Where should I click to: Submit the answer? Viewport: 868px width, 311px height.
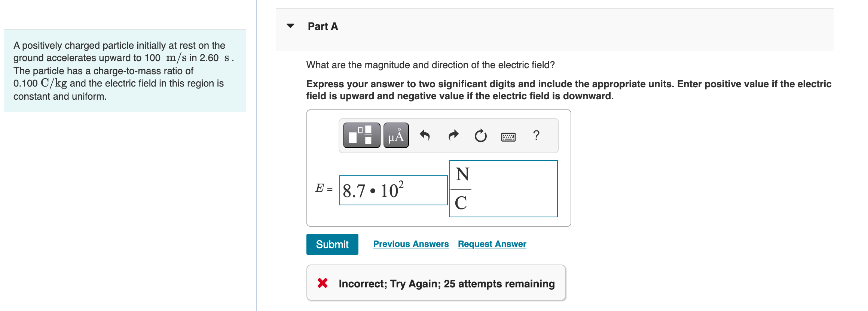332,244
